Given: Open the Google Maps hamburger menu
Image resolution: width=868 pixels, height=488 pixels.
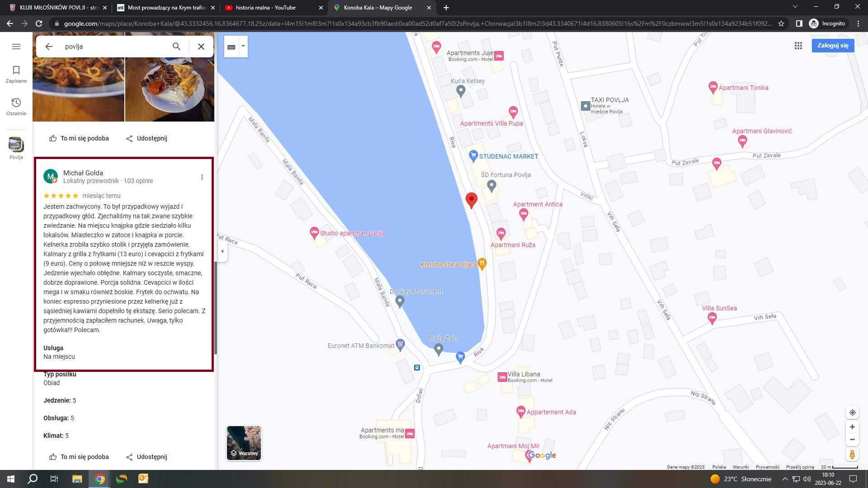Looking at the screenshot, I should [x=16, y=47].
